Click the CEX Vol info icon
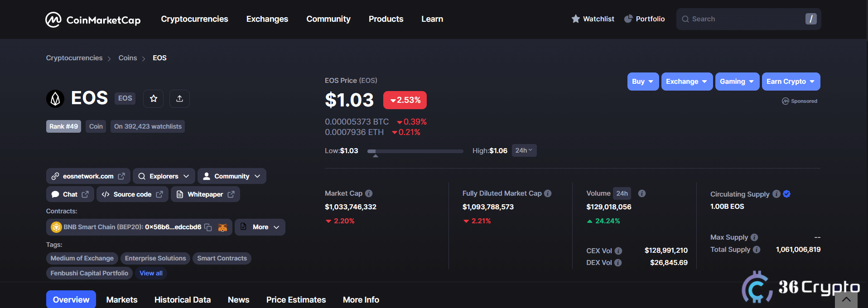This screenshot has width=868, height=308. tap(618, 251)
